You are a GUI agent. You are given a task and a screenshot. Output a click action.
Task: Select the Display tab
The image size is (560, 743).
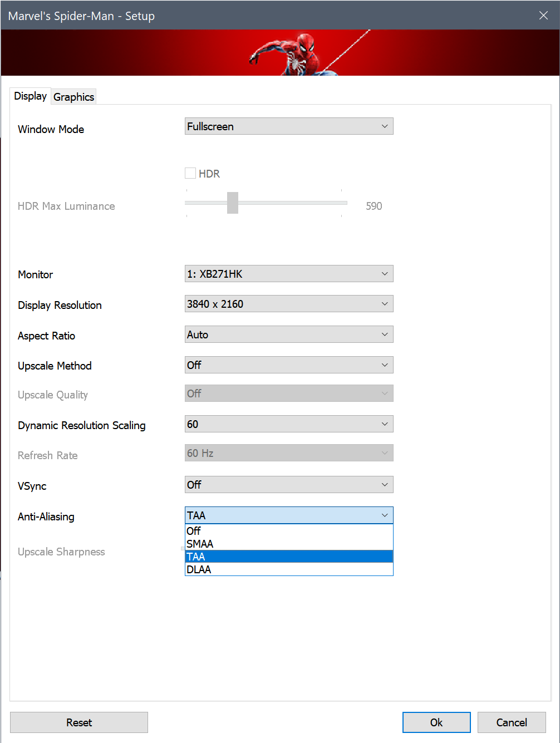30,96
